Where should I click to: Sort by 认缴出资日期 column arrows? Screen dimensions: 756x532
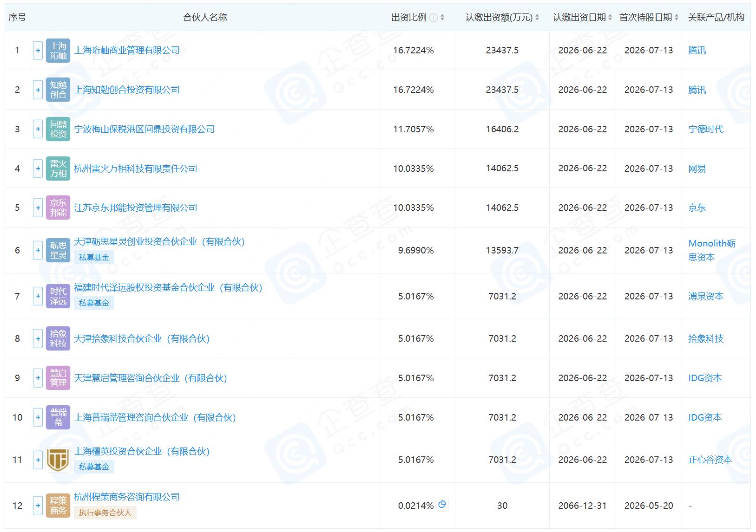pos(610,18)
